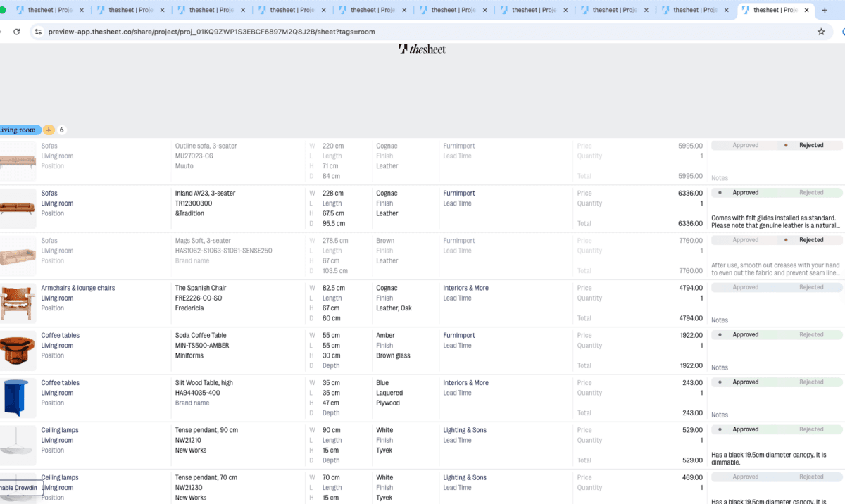The width and height of the screenshot is (845, 504).
Task: Approve The Spanish Chair
Action: coord(745,287)
